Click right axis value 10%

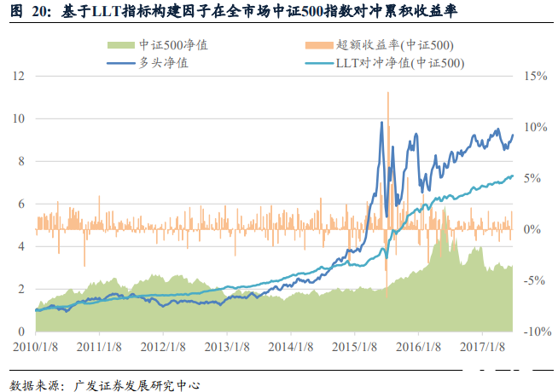[535, 127]
